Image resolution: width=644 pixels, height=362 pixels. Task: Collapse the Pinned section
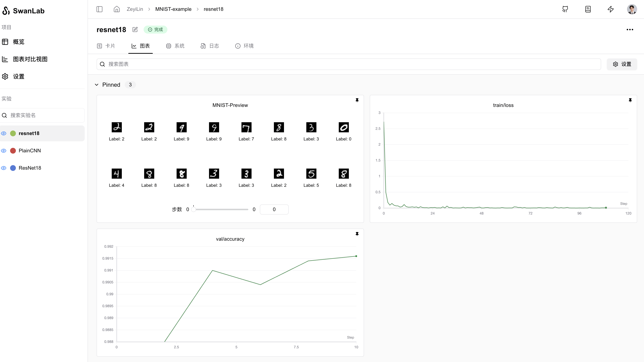(97, 85)
